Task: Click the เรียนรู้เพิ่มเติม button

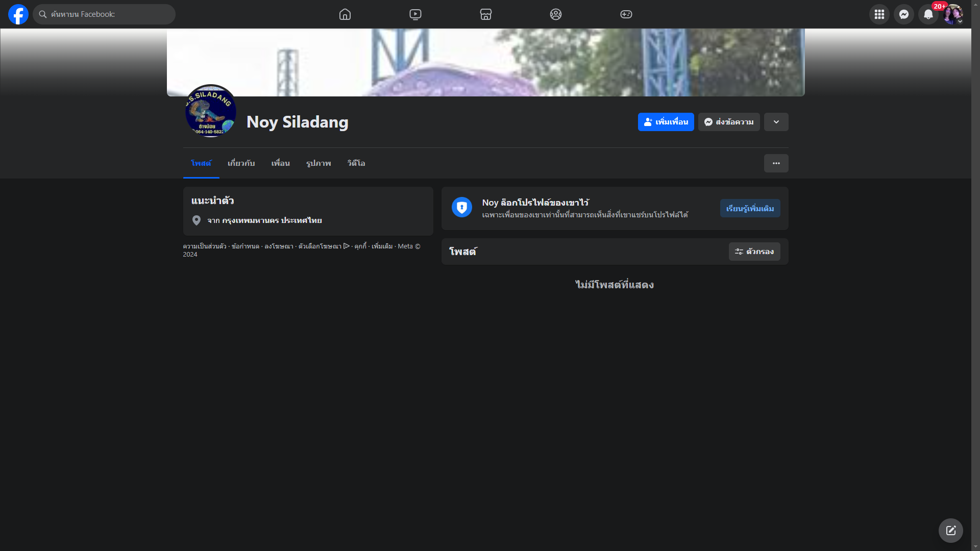Action: tap(750, 208)
